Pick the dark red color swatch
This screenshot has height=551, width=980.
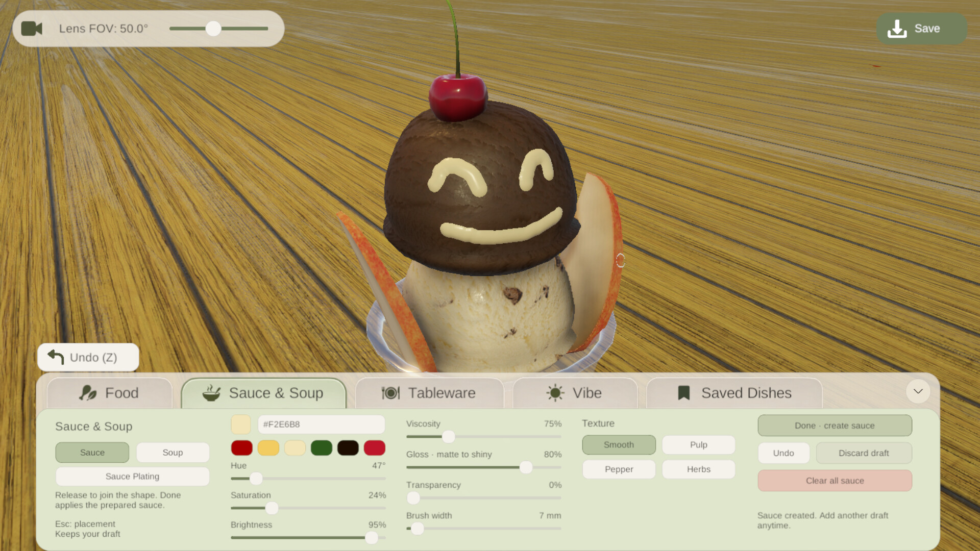[242, 448]
